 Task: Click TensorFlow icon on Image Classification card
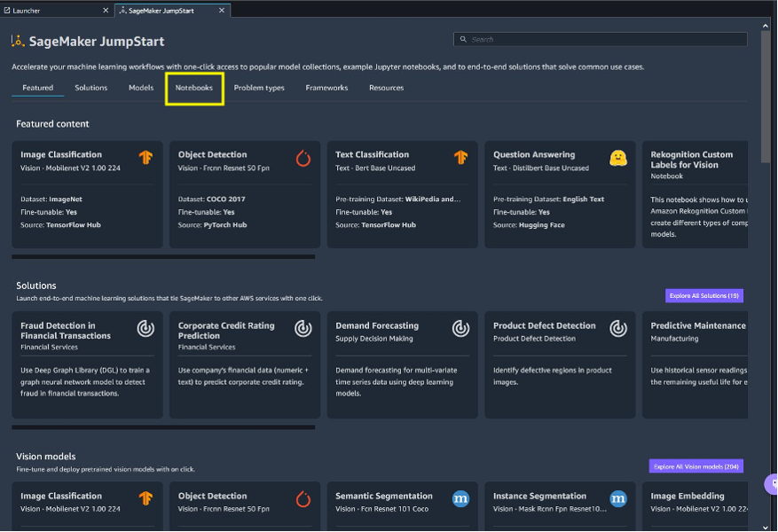(x=145, y=158)
